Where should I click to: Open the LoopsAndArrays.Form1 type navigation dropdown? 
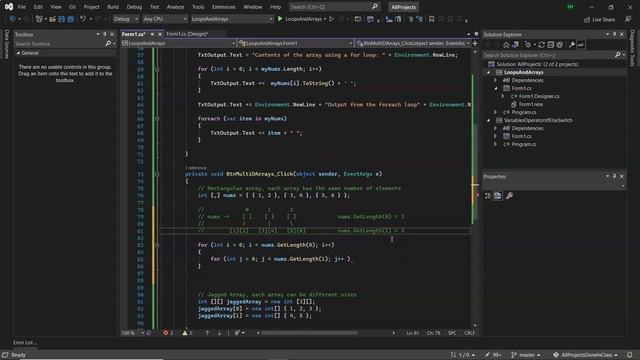[296, 43]
